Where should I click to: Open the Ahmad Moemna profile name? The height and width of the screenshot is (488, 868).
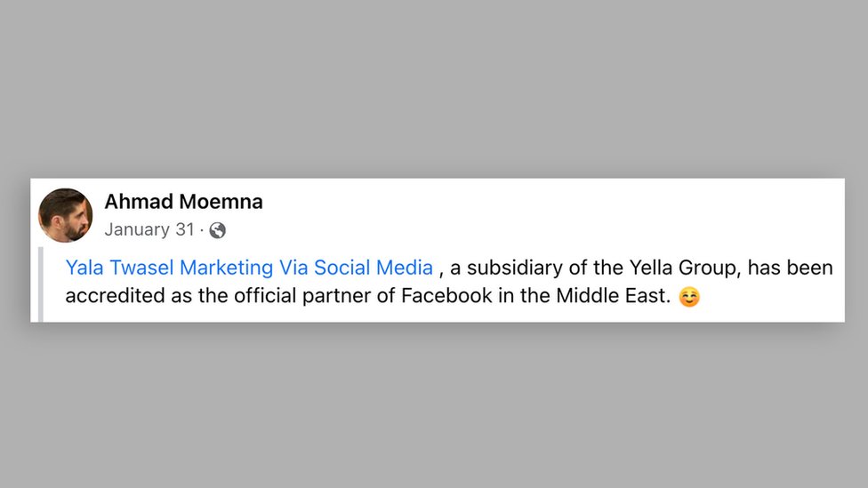click(183, 202)
